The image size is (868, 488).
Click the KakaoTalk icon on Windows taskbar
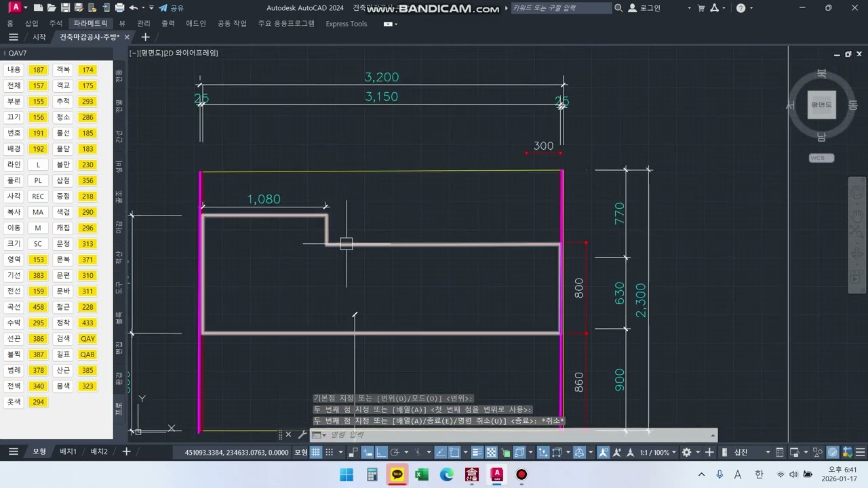point(397,474)
